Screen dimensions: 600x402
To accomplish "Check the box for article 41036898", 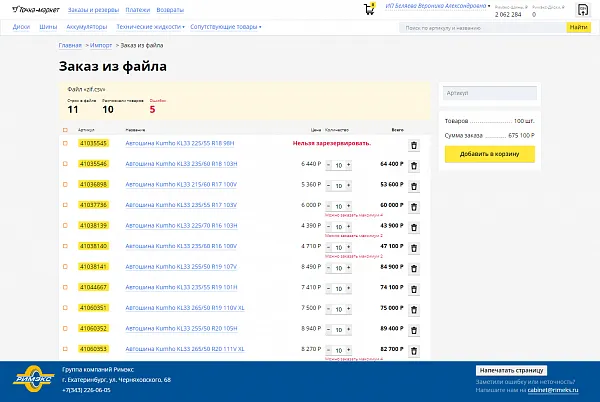I will 66,185.
